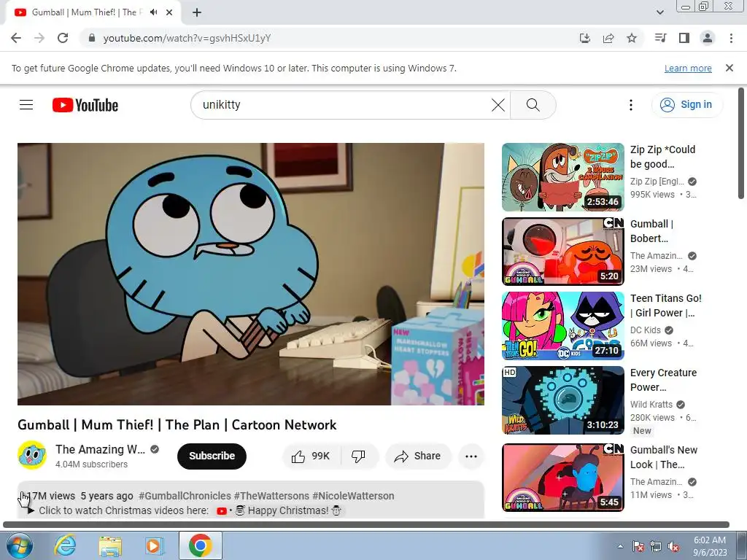
Task: Open the Wild Kratts channel name
Action: (x=651, y=404)
